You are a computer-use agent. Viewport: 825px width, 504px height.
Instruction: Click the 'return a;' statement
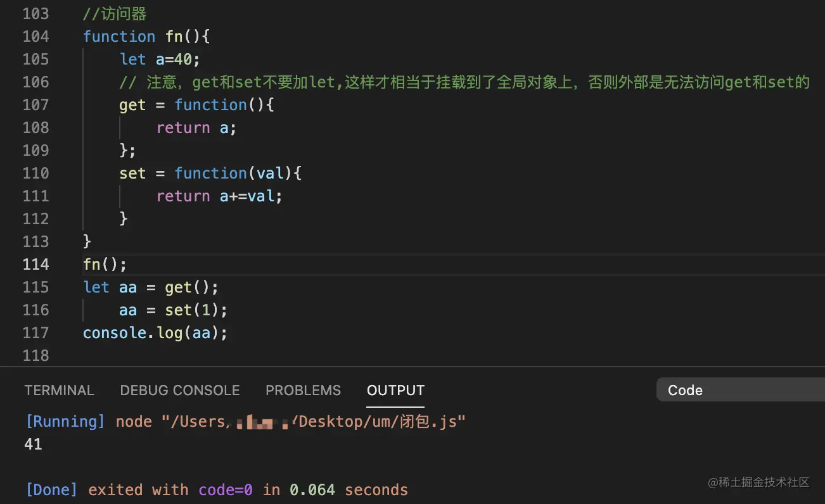[x=196, y=127]
